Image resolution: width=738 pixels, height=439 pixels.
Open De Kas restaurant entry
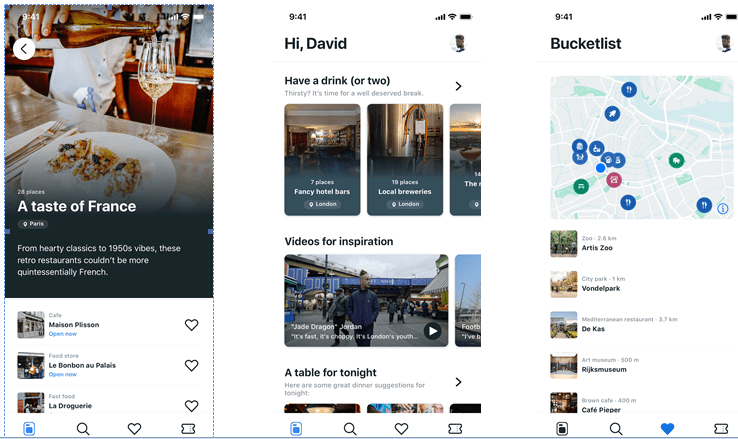[x=640, y=325]
